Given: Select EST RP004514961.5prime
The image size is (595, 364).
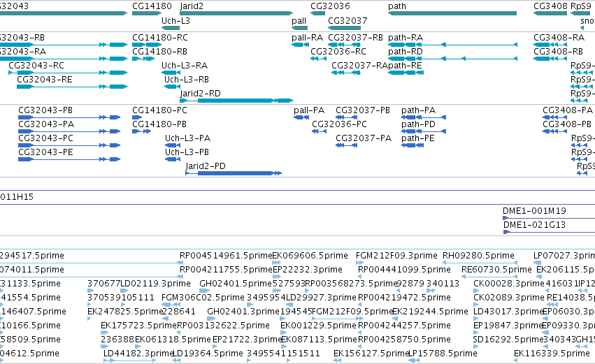Looking at the screenshot, I should point(226,256).
